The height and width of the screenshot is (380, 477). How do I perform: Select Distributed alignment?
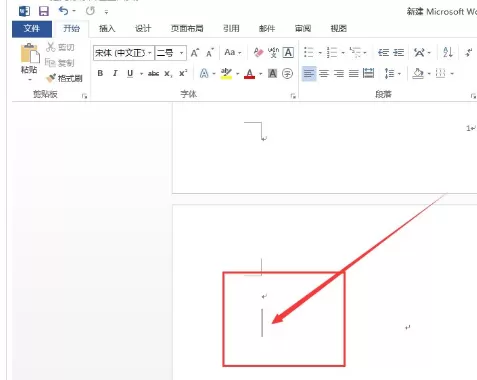tap(368, 73)
